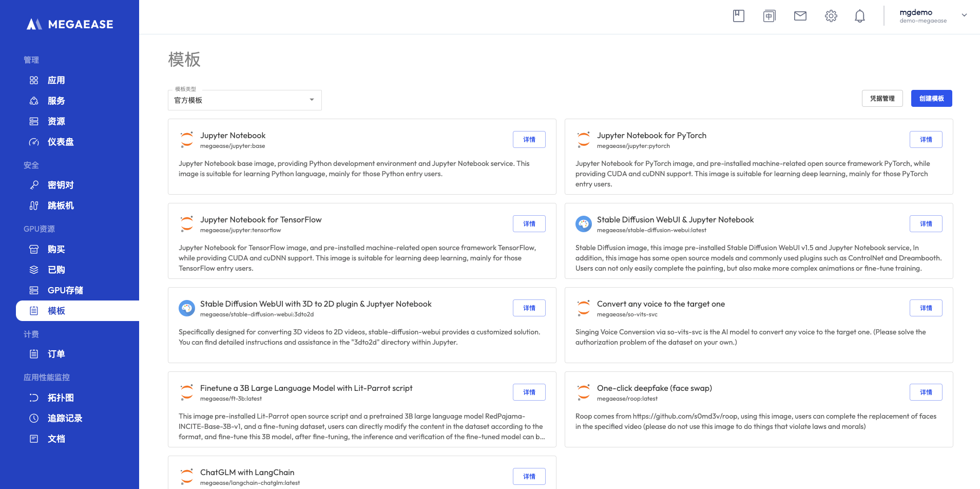Click the 凭据管理 button
980x489 pixels.
tap(882, 99)
